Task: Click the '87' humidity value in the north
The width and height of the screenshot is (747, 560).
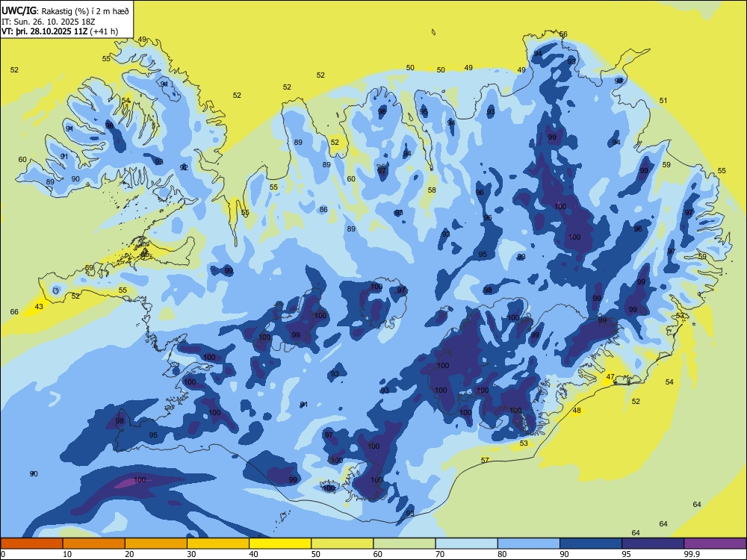Action: pyautogui.click(x=382, y=170)
